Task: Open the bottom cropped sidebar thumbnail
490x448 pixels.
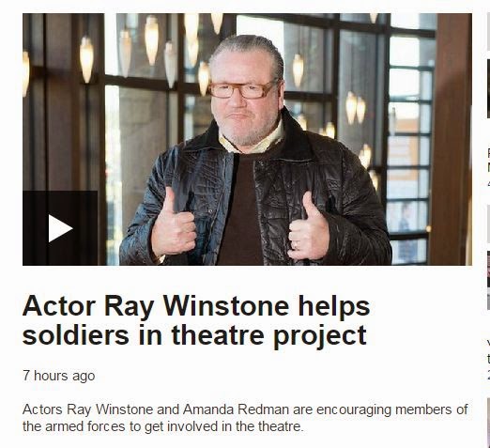Action: [488, 423]
